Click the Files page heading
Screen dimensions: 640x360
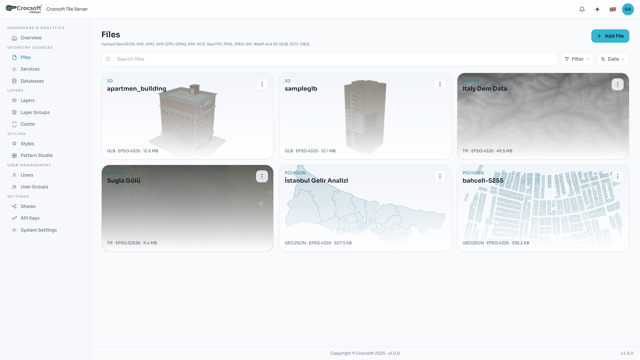point(111,35)
